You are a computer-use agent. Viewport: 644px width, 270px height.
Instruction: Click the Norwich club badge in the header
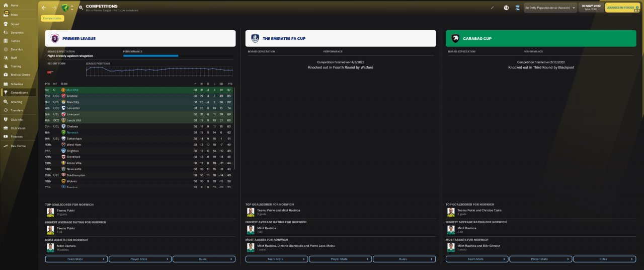65,8
